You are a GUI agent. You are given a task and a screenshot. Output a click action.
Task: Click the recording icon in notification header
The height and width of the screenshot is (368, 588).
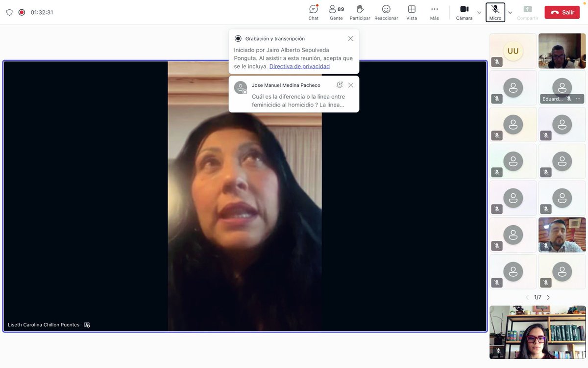click(238, 38)
